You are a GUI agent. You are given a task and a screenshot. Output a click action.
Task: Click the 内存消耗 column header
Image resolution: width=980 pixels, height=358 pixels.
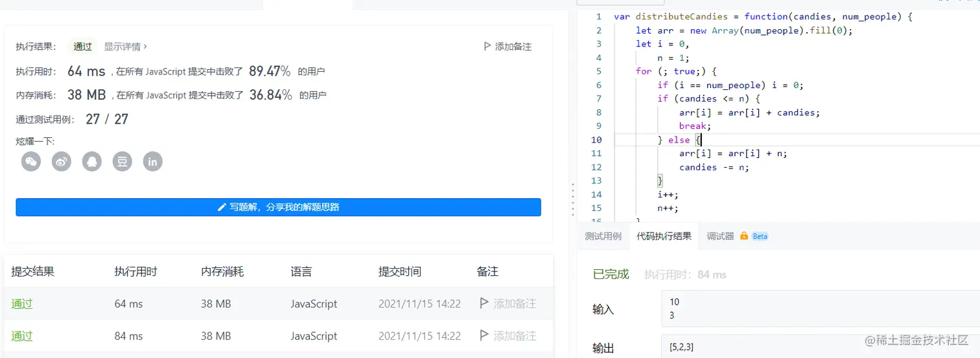pos(222,272)
